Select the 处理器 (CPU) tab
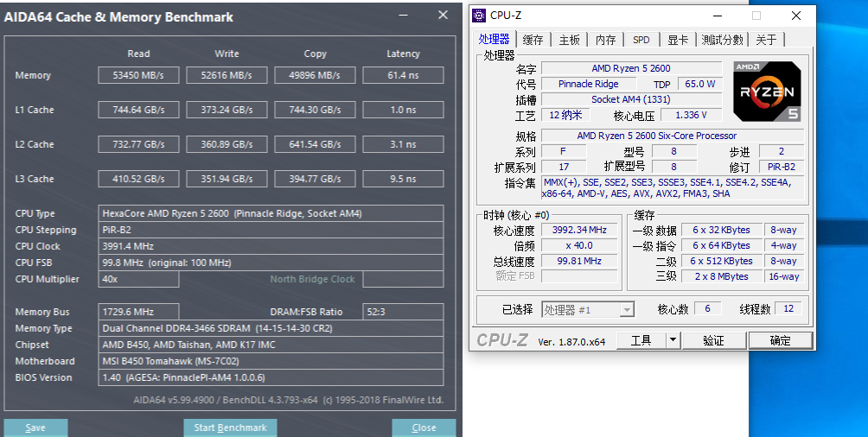Image resolution: width=868 pixels, height=437 pixels. coord(494,39)
